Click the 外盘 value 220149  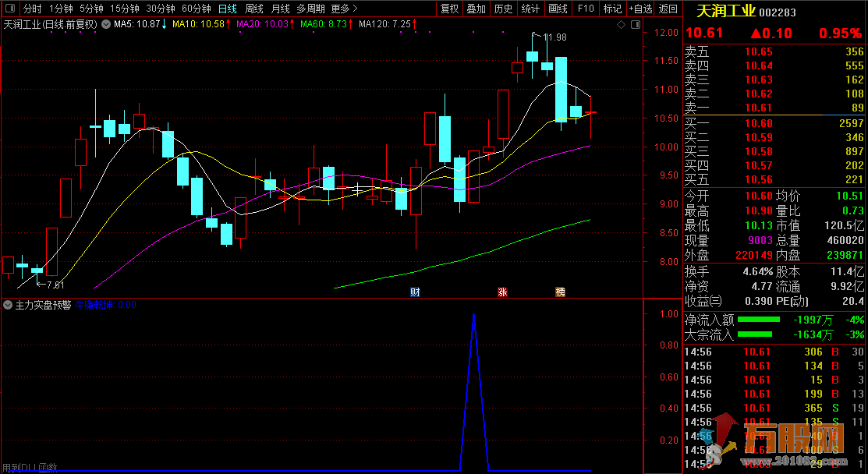tap(754, 256)
